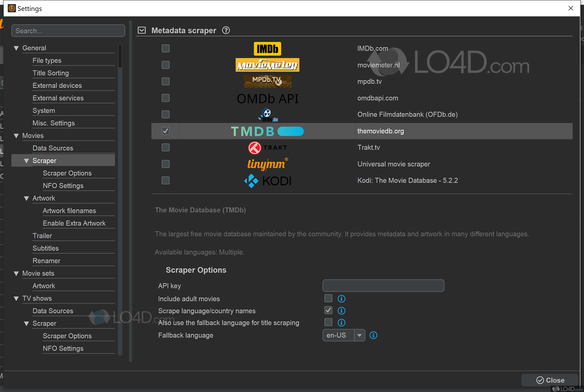584x392 pixels.
Task: Open the Renamer settings page
Action: point(46,261)
